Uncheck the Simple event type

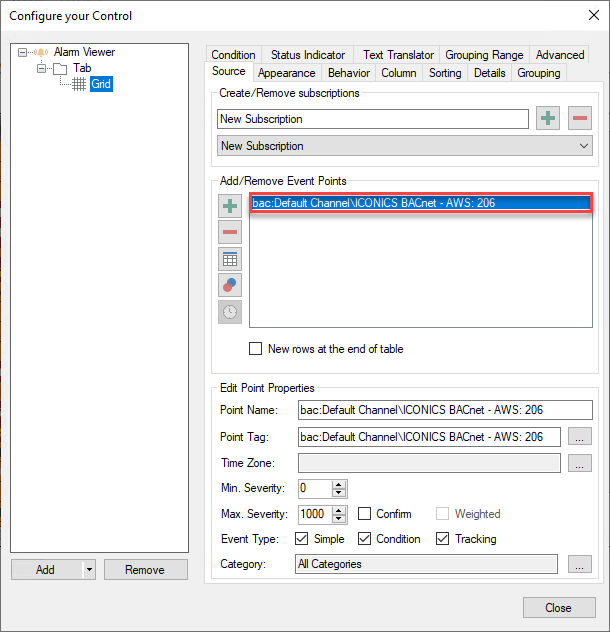point(302,538)
